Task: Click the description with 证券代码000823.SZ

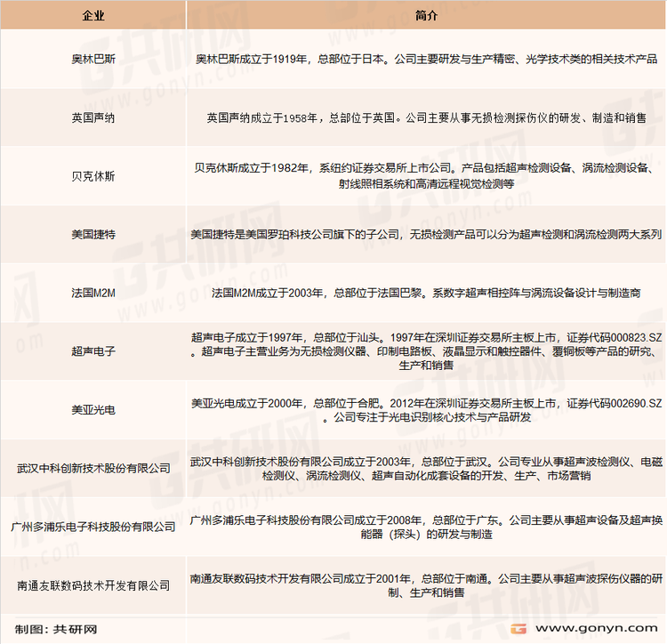Action: tap(426, 351)
